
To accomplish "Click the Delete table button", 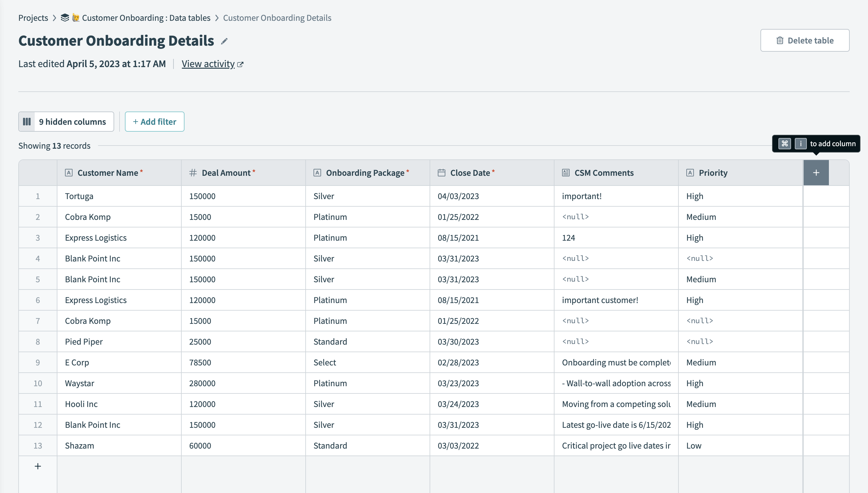I will tap(805, 40).
